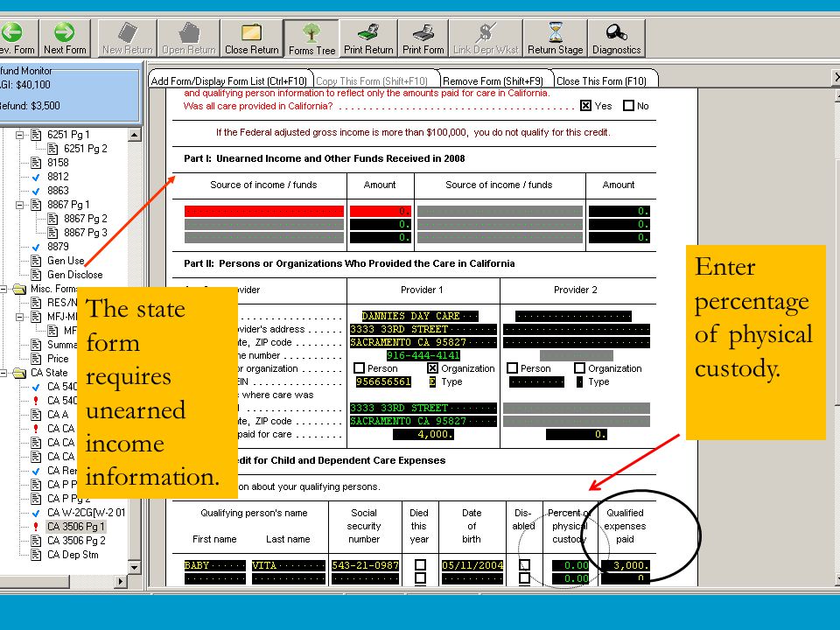Edit the last name field VITA

click(288, 565)
